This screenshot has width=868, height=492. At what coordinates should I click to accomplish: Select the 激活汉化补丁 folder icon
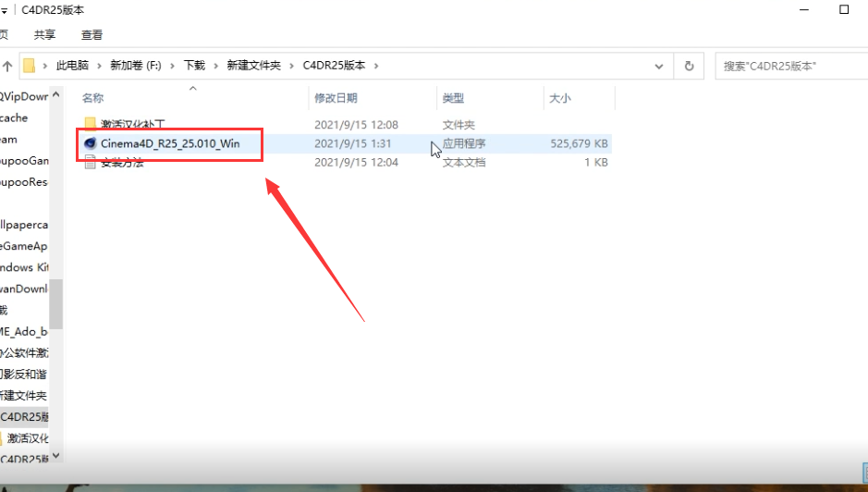[x=91, y=123]
